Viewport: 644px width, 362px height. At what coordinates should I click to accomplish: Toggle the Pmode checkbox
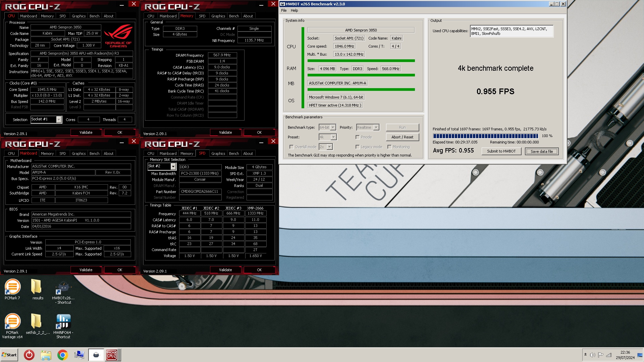(358, 137)
